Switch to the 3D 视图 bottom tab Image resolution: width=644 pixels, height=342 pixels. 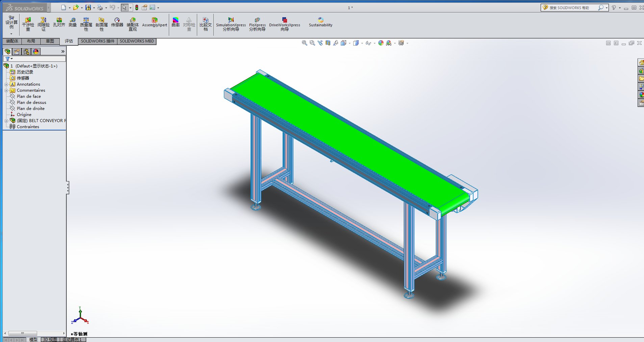pyautogui.click(x=50, y=339)
